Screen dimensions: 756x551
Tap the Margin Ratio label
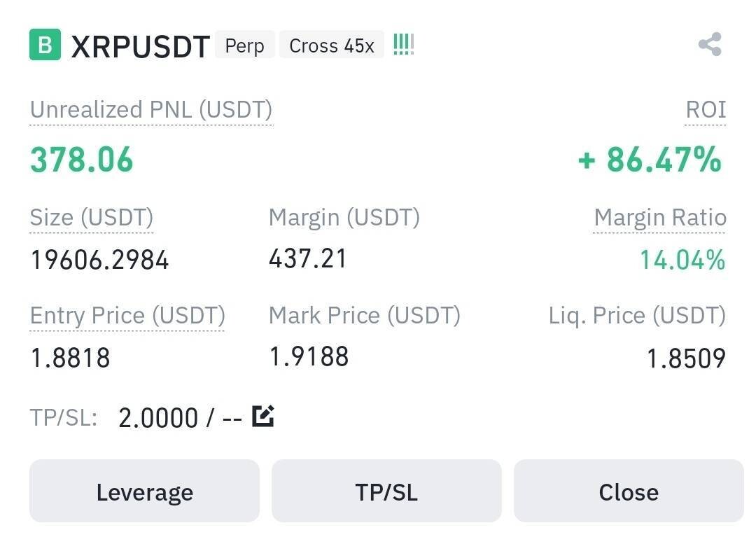click(659, 218)
